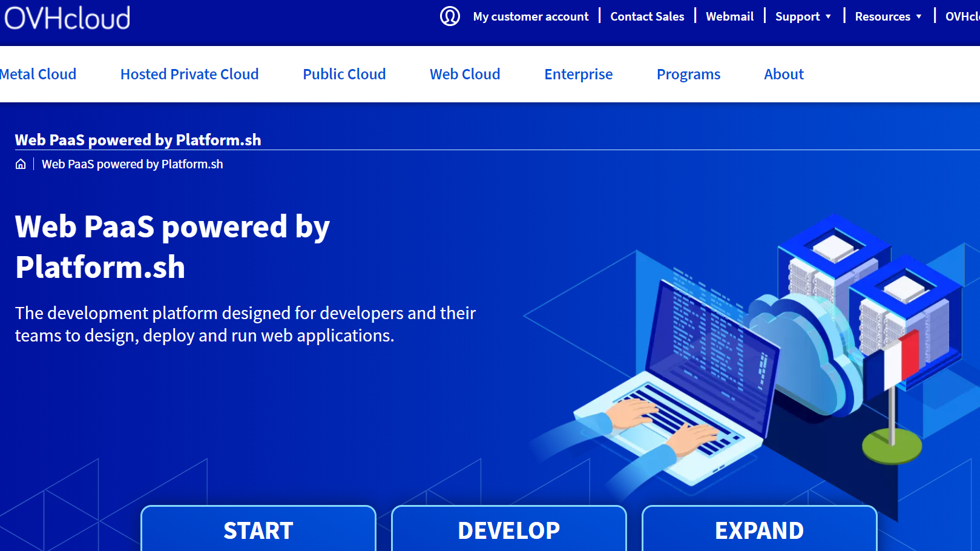
Task: Open the Programs menu
Action: click(x=688, y=74)
